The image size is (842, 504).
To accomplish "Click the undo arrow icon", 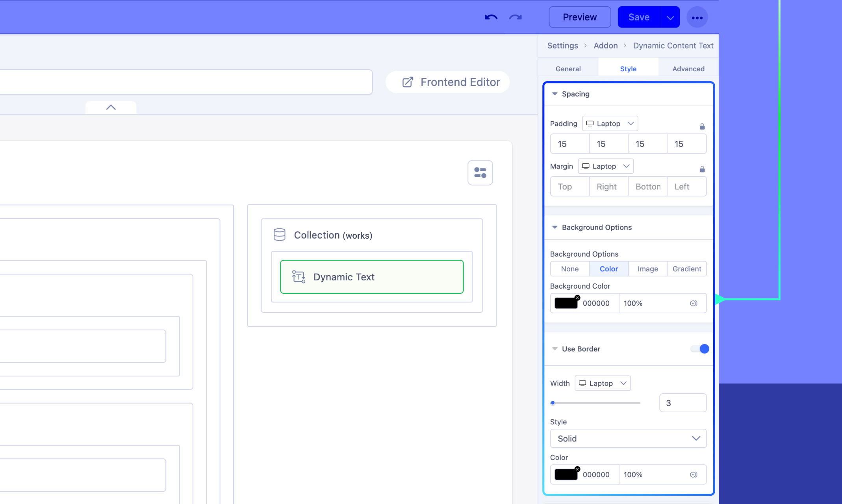I will (491, 17).
